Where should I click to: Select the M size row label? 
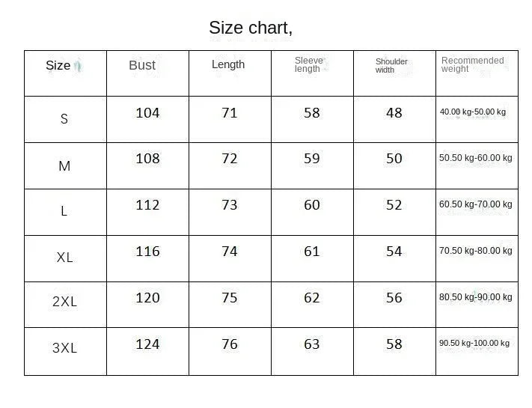[64, 166]
